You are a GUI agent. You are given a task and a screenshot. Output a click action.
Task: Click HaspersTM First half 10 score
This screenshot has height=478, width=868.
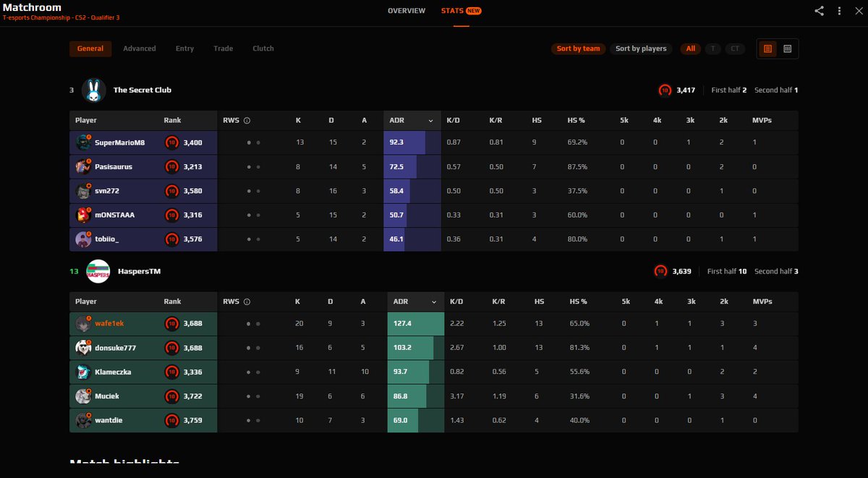727,271
